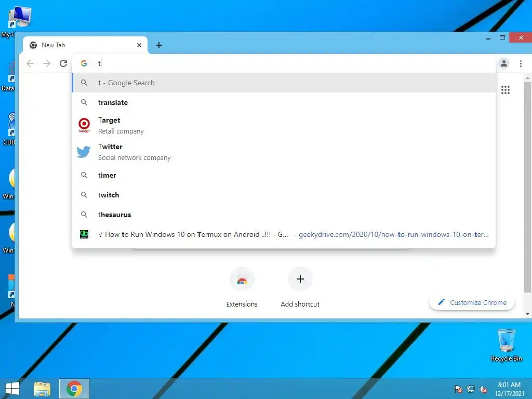Click the network tray icon
Viewport: 532px width, 399px height.
click(471, 389)
